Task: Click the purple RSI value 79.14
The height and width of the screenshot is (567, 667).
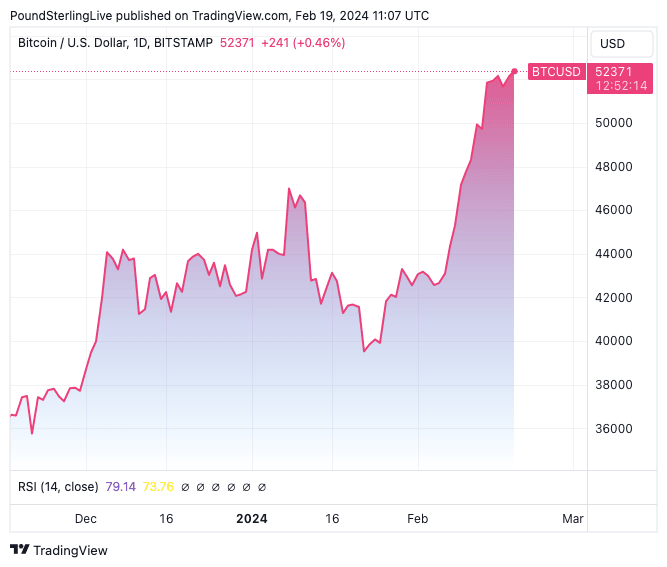Action: point(120,487)
